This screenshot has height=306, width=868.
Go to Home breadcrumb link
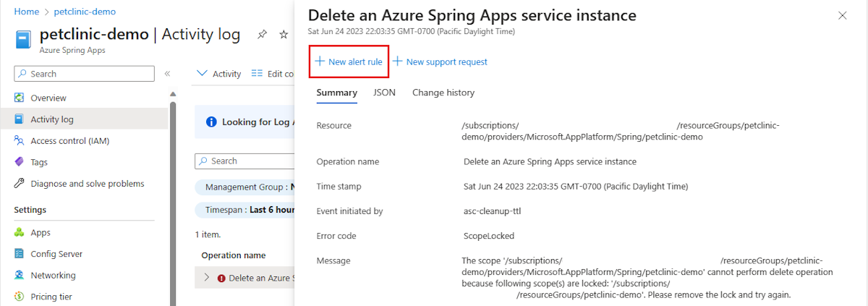click(26, 12)
